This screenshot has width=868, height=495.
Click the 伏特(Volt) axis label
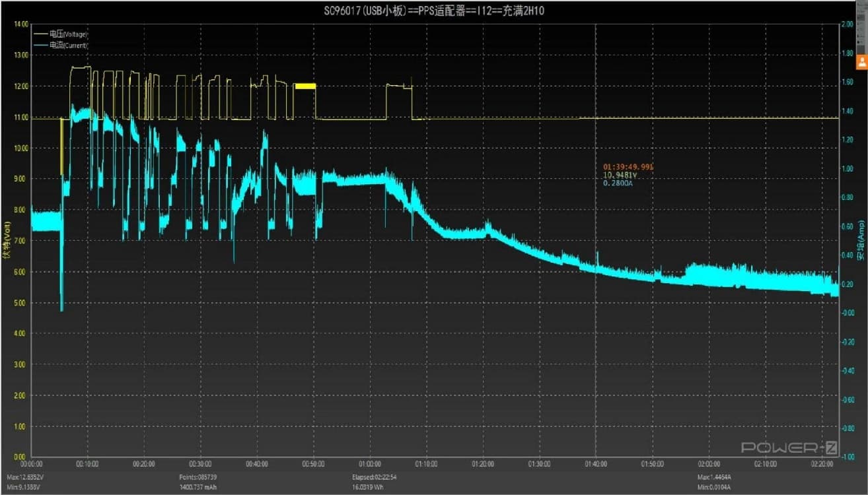coord(6,240)
